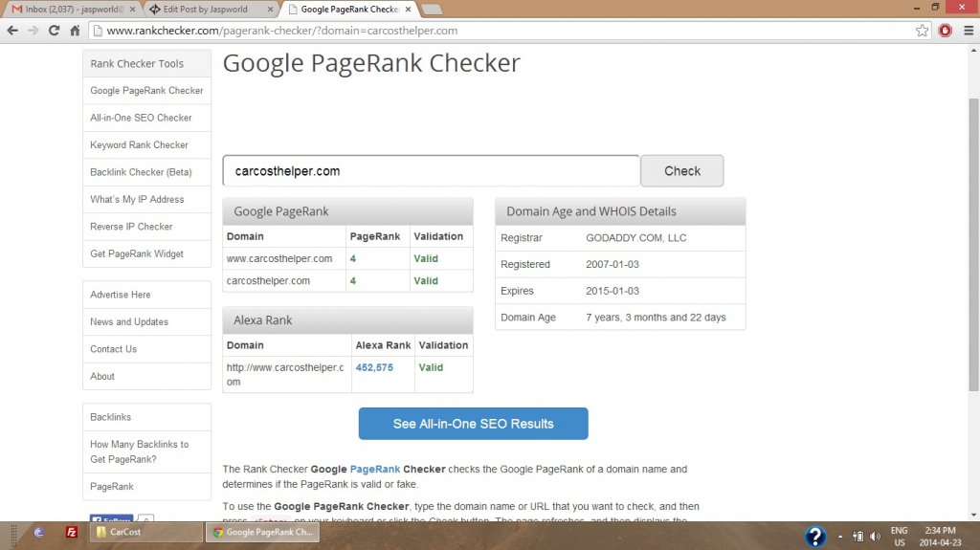This screenshot has width=980, height=550.
Task: Click Domain Age 7 years, 3 months value
Action: (x=656, y=318)
